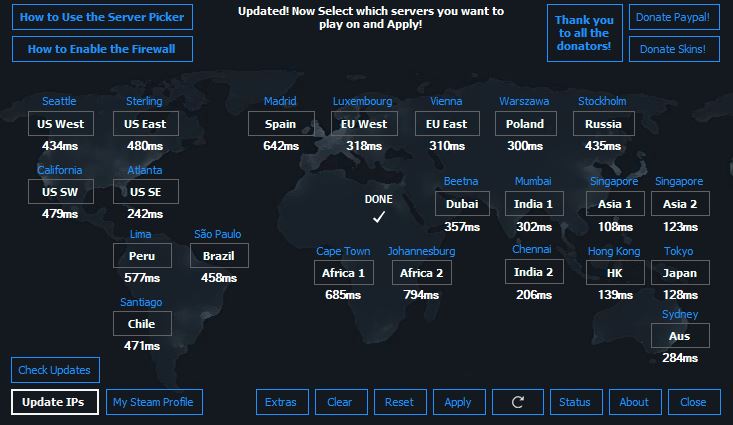Toggle the US West server selection
This screenshot has height=425, width=733.
click(61, 124)
